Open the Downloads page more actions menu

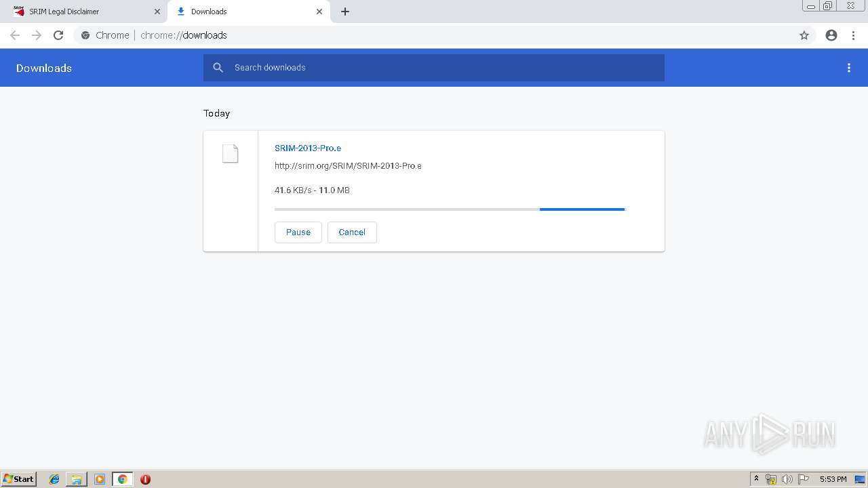[x=849, y=68]
